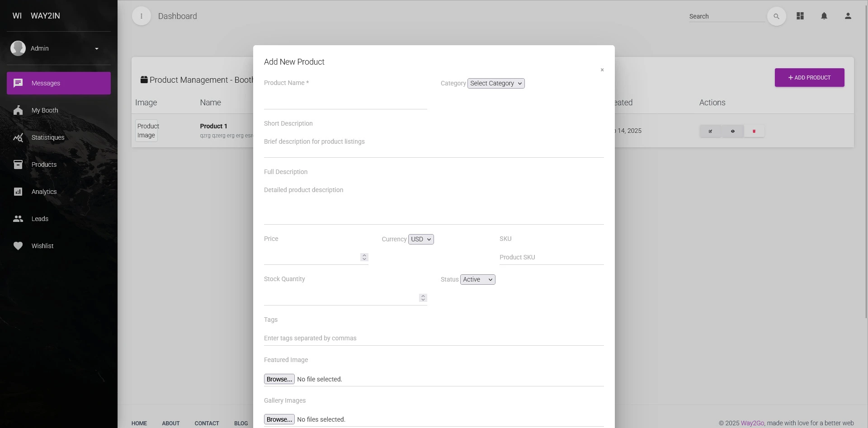Click the notifications bell icon
This screenshot has height=428, width=868.
[824, 16]
